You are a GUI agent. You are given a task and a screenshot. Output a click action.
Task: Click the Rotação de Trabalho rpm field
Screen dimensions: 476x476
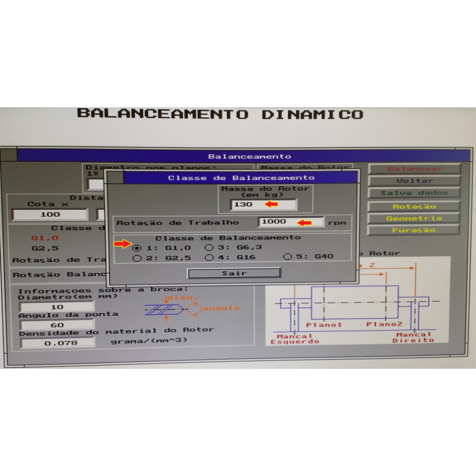click(x=290, y=222)
